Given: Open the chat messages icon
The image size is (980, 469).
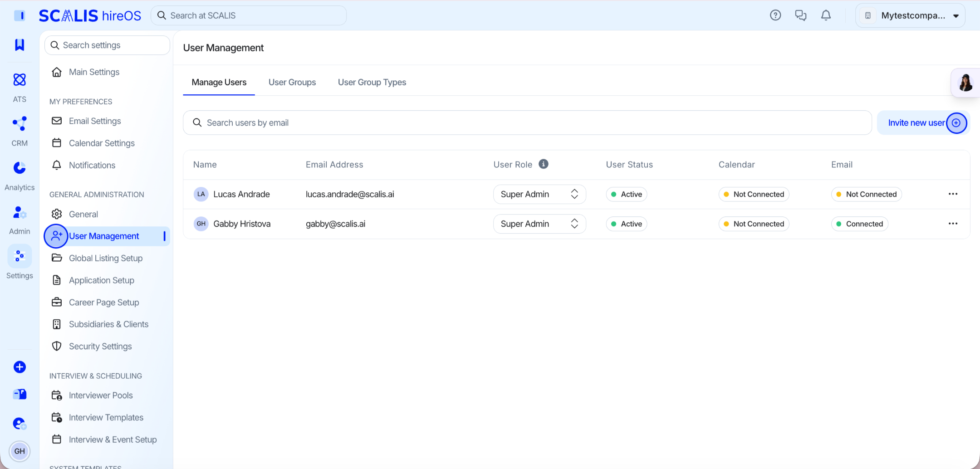Looking at the screenshot, I should (801, 15).
